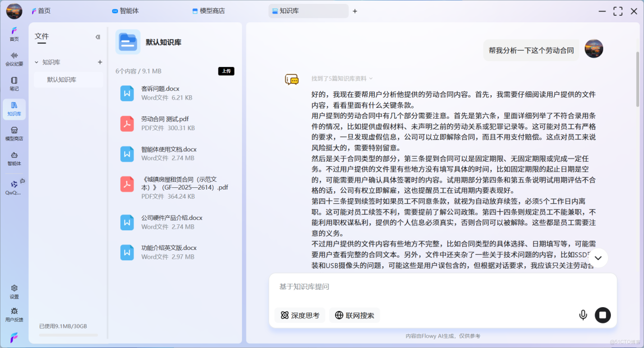644x348 pixels.
Task: Open the 模型商店 sidebar icon
Action: (x=14, y=133)
